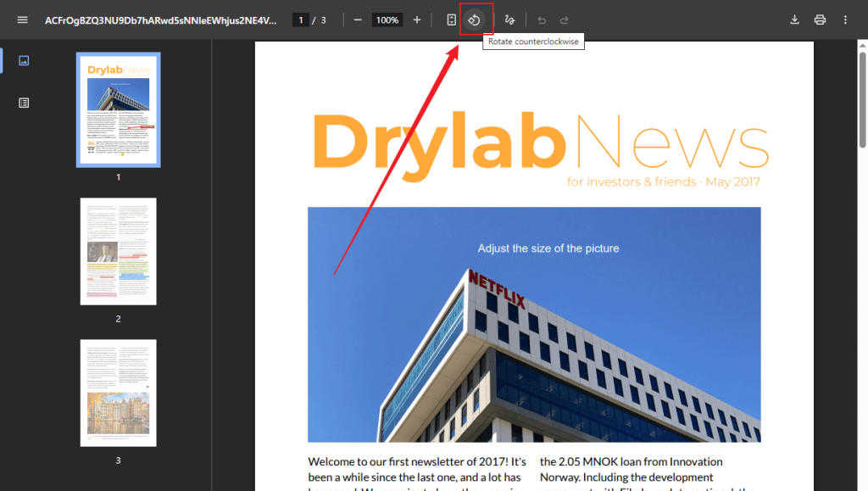
Task: Switch to fit-to-page view
Action: coord(452,20)
